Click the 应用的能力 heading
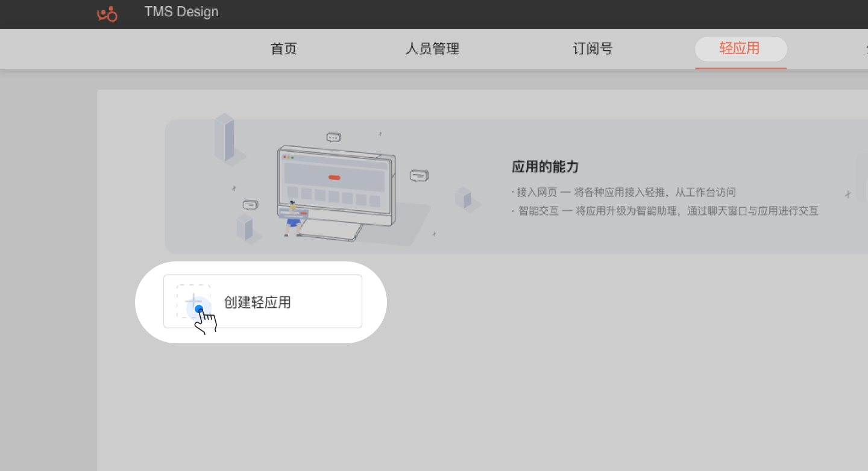The width and height of the screenshot is (868, 471). pos(545,167)
